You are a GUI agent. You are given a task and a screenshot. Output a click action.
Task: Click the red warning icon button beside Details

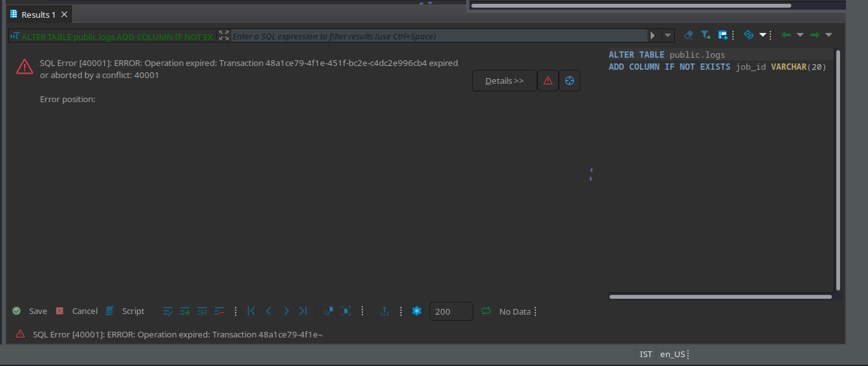[x=548, y=81]
